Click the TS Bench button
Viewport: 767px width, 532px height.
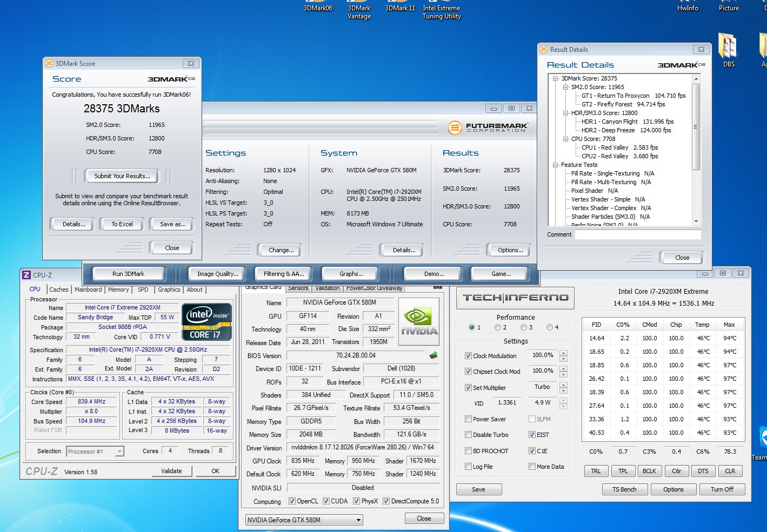coord(624,489)
